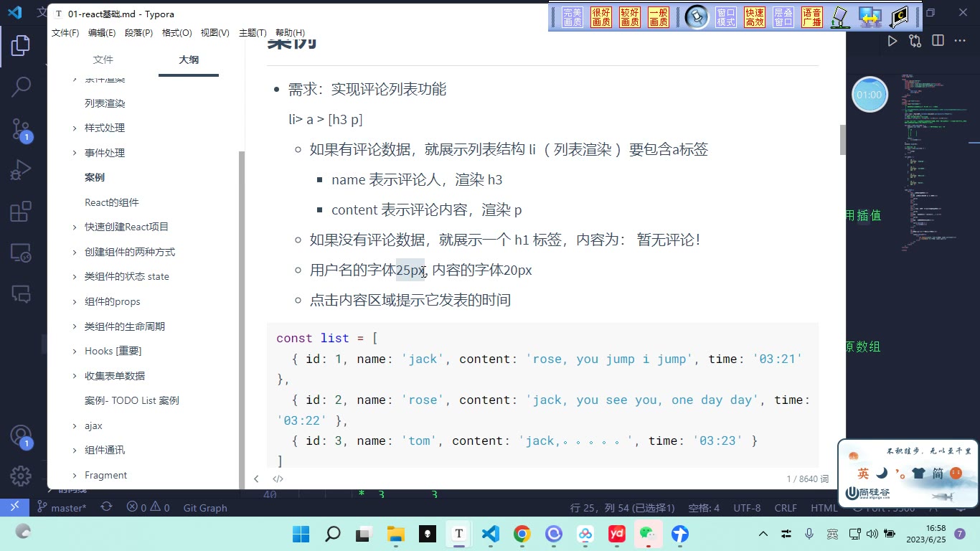Select 较好画质 quality button

(630, 17)
